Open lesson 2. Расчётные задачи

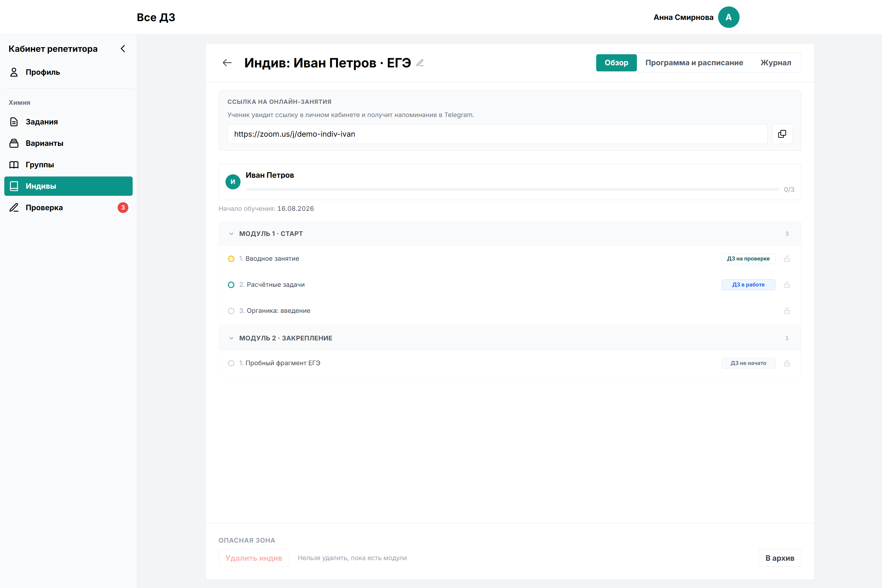pyautogui.click(x=272, y=285)
